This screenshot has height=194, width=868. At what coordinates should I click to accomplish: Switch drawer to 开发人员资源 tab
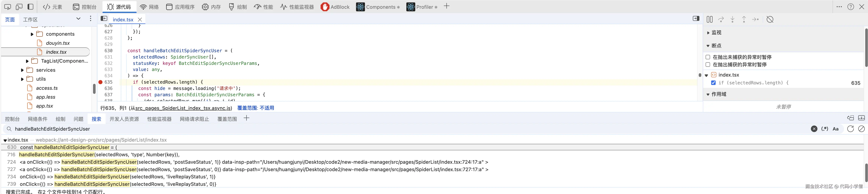(x=124, y=119)
